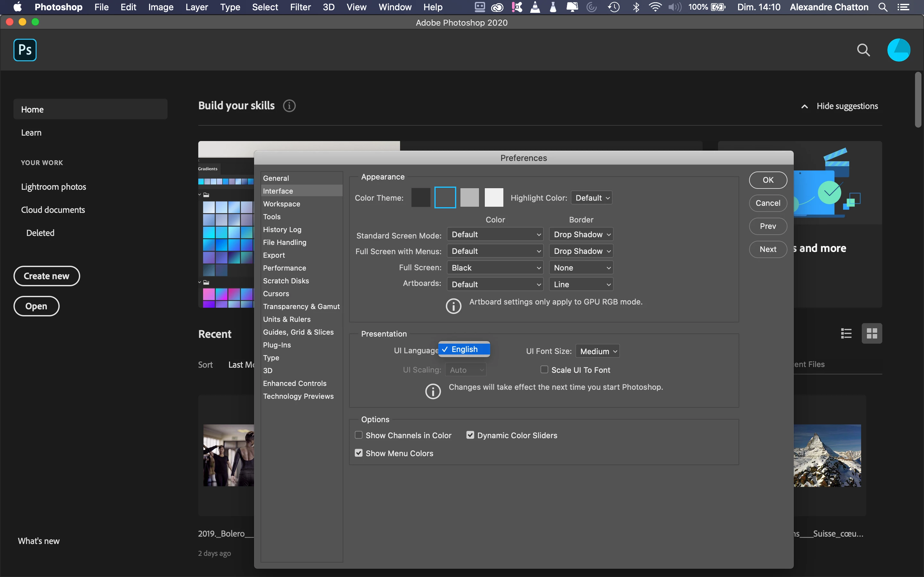Open the Time Machine menu bar icon
Viewport: 924px width, 577px height.
click(613, 7)
